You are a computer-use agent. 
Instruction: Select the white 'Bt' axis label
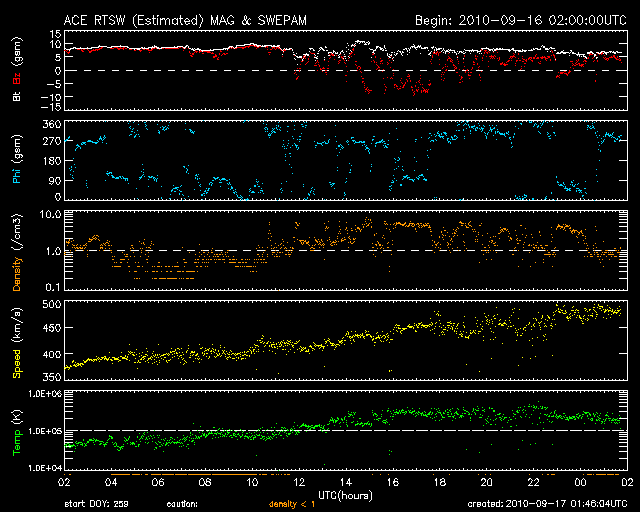pyautogui.click(x=17, y=96)
